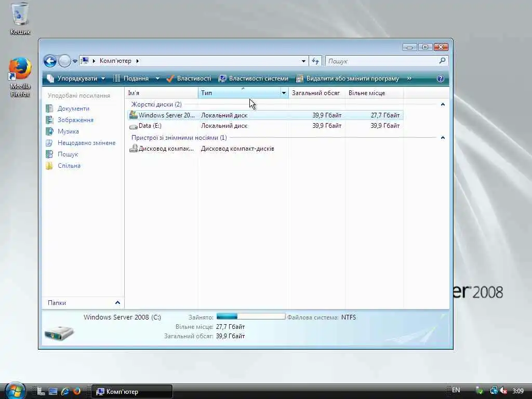Select the Windows Server 2008 C: drive icon
The height and width of the screenshot is (399, 532).
(x=134, y=115)
